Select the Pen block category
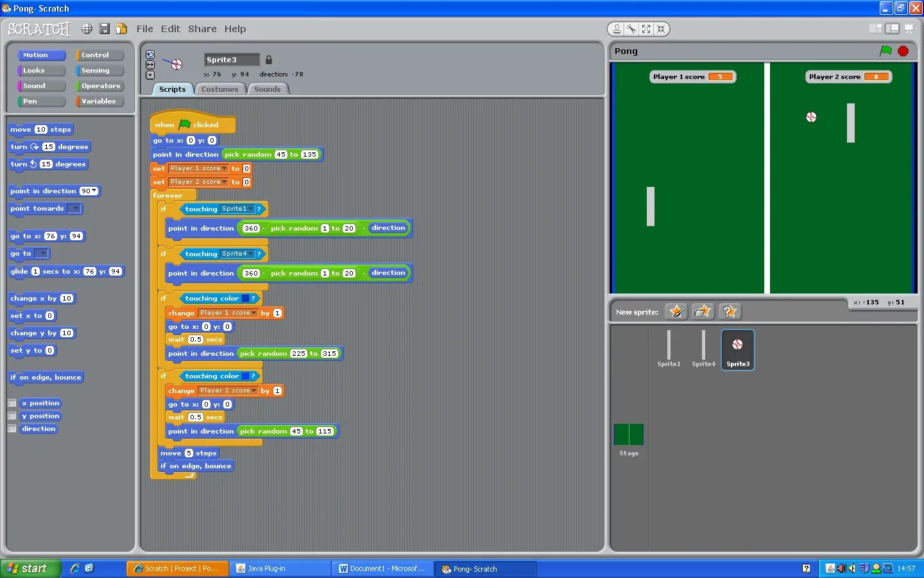Viewport: 924px width, 578px height. (x=41, y=101)
